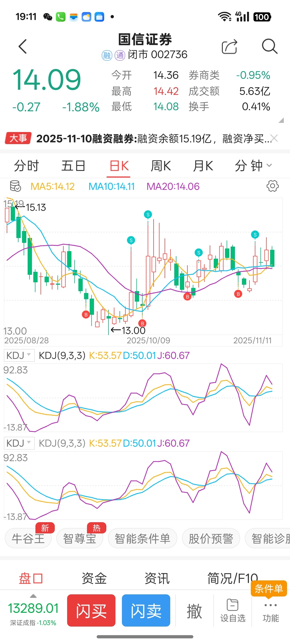This screenshot has height=644, width=290.
Task: Open the share icon
Action: click(x=230, y=47)
